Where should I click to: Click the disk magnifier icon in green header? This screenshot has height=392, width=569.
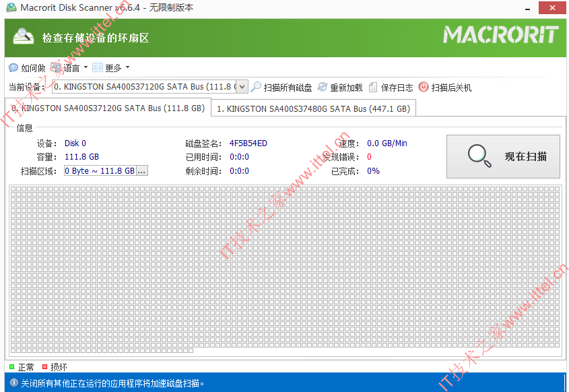23,36
